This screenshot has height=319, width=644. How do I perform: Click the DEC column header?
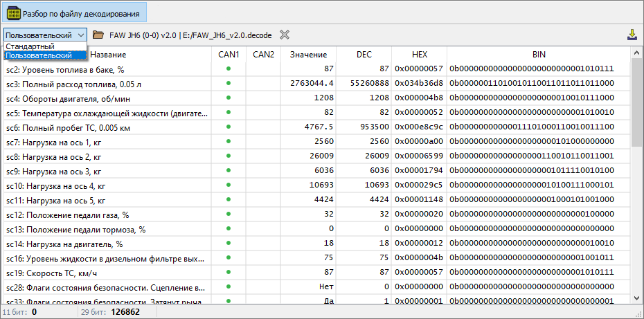(364, 54)
